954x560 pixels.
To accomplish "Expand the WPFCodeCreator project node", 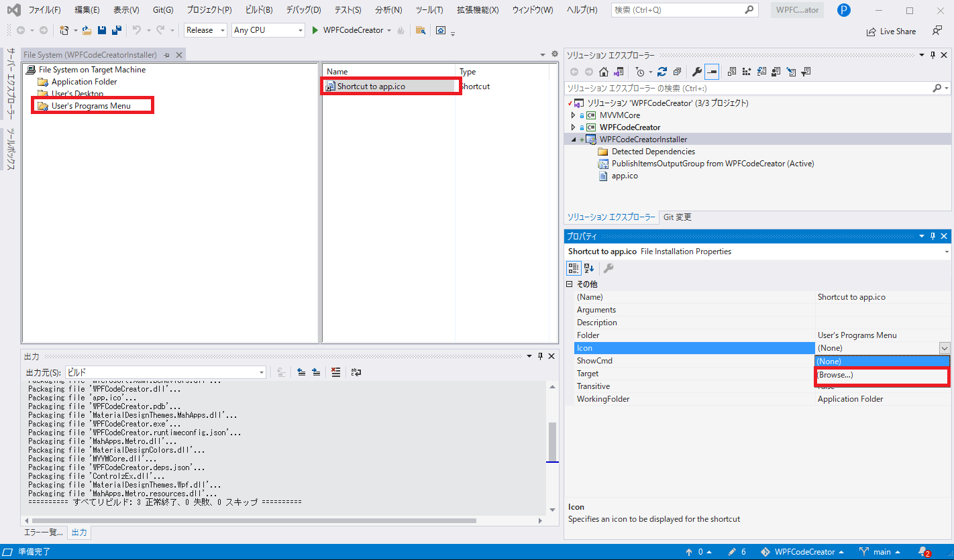I will [x=573, y=127].
